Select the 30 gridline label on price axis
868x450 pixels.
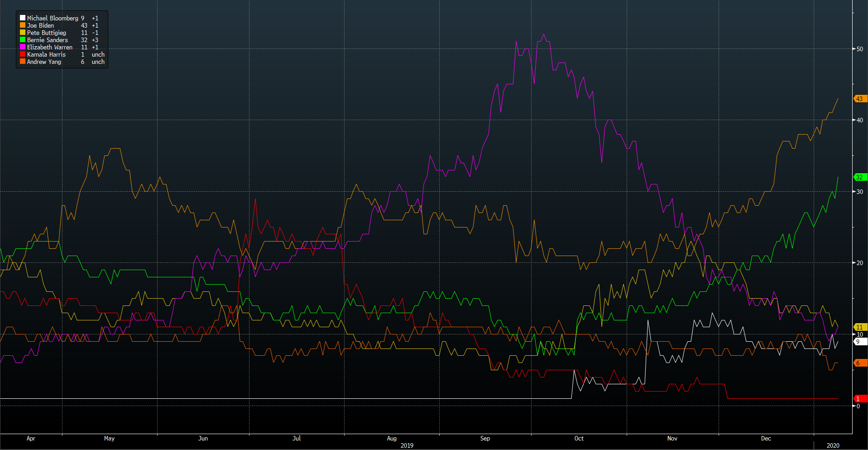(x=860, y=192)
